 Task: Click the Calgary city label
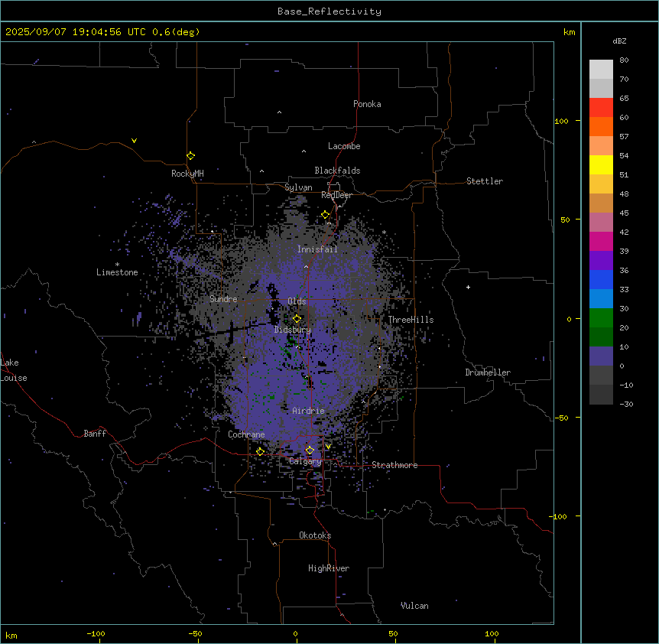(x=305, y=461)
